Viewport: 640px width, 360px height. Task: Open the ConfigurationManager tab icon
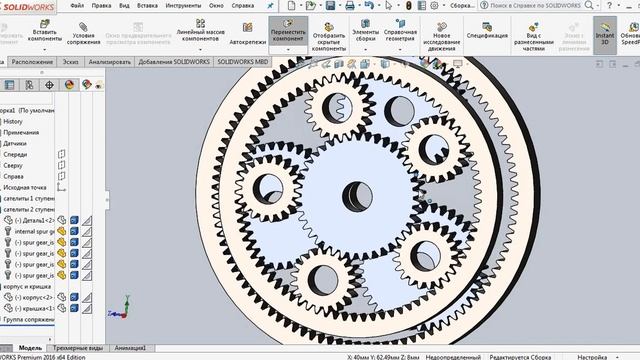coord(29,85)
